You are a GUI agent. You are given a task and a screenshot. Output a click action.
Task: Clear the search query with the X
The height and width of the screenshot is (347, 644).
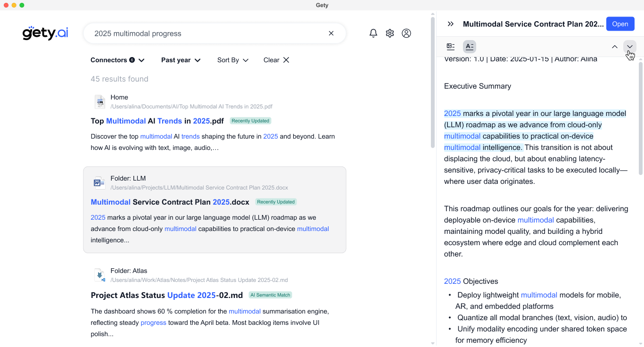click(331, 33)
